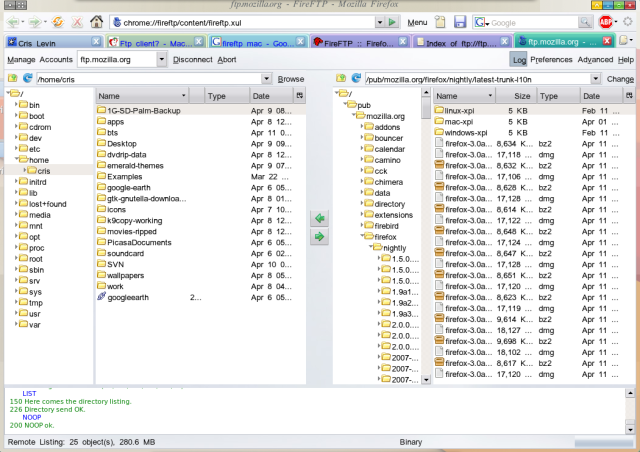
Task: Switch to the fireftp mac - Goo tab
Action: (x=258, y=42)
